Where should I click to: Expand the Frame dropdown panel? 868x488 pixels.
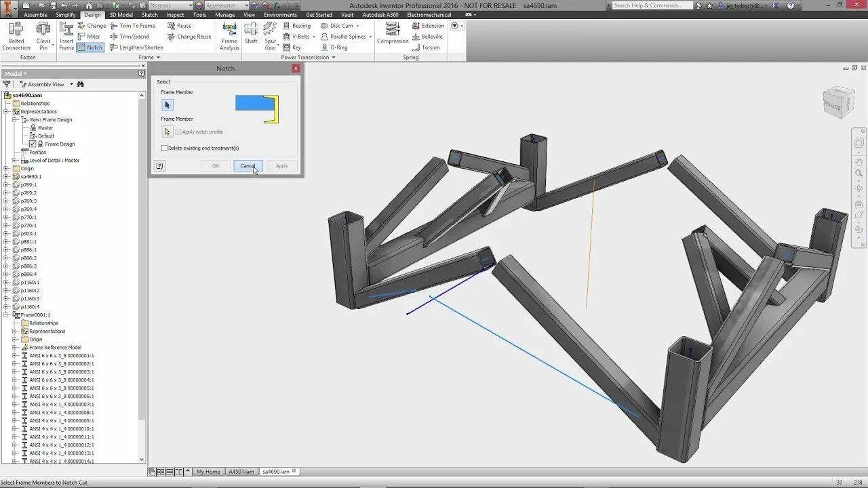click(149, 58)
